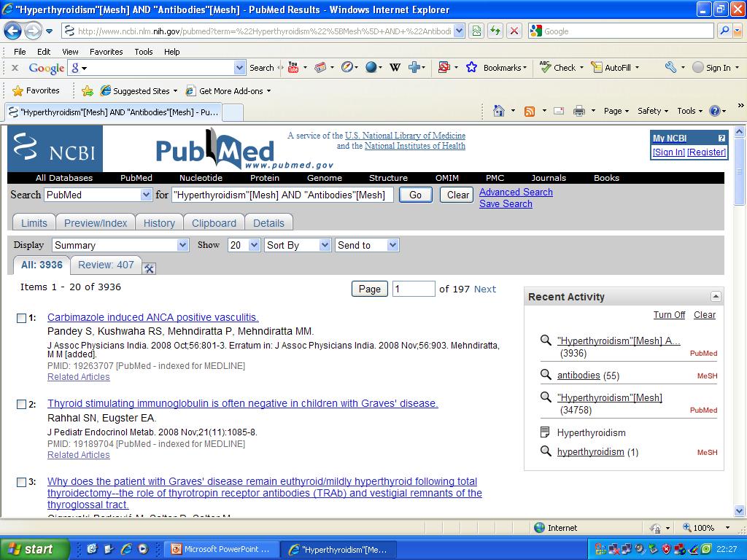Stop loading with the red X icon
The width and height of the screenshot is (747, 560).
(514, 31)
